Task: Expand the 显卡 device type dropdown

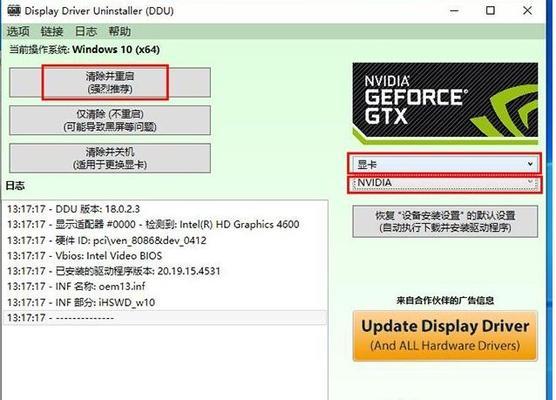Action: click(444, 164)
